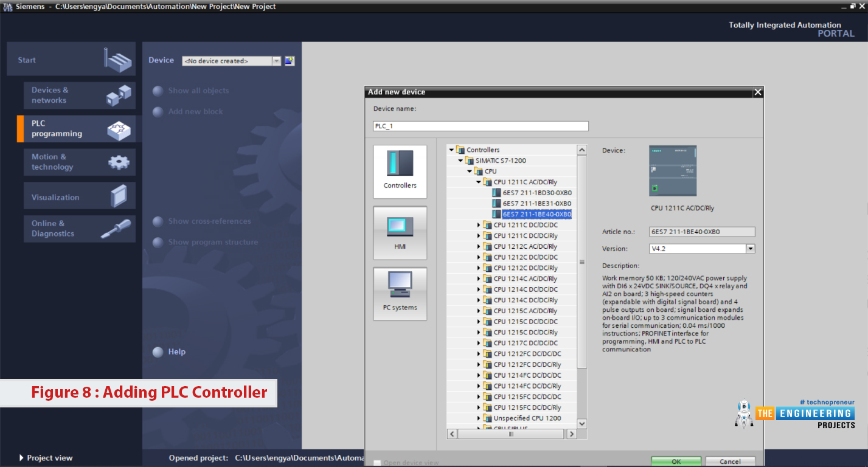This screenshot has height=467, width=868.
Task: Select the PC systems category icon
Action: [x=400, y=285]
